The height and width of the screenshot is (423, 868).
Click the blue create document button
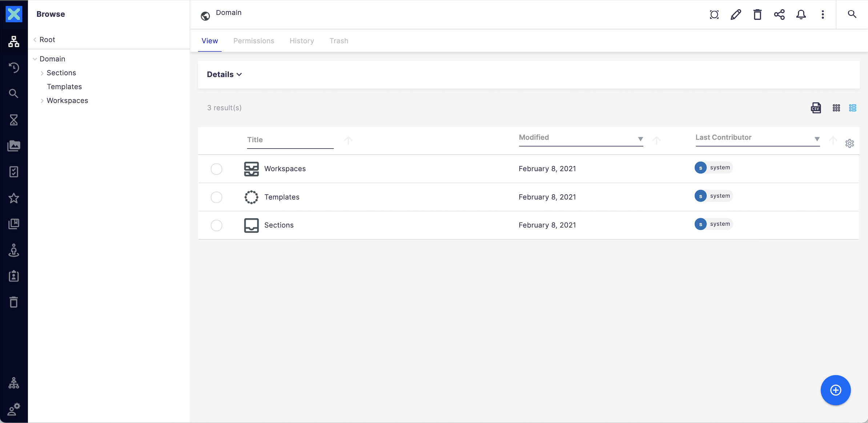pyautogui.click(x=836, y=390)
